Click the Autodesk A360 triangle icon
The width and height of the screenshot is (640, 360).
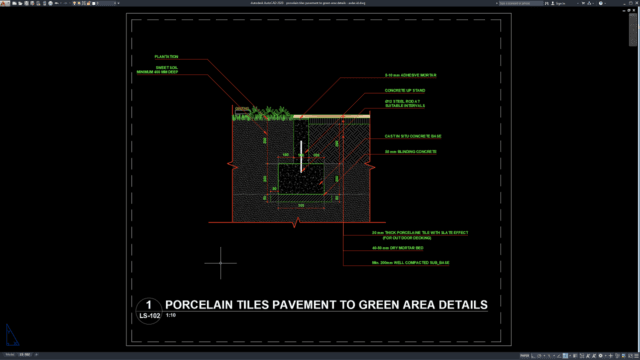[589, 3]
